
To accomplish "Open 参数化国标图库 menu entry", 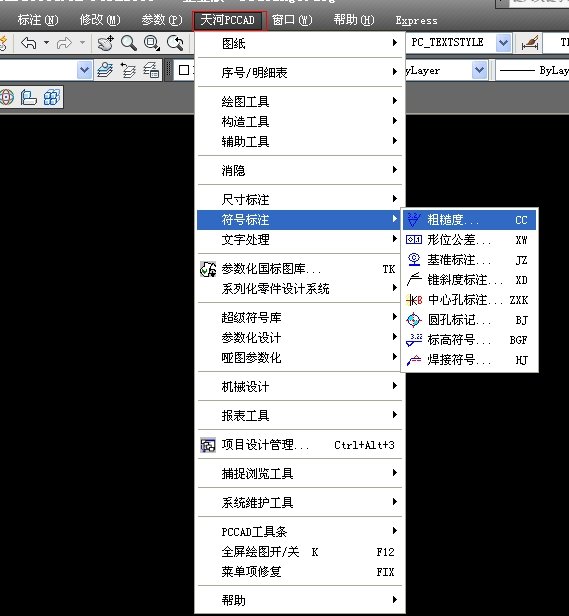I will tap(300, 269).
